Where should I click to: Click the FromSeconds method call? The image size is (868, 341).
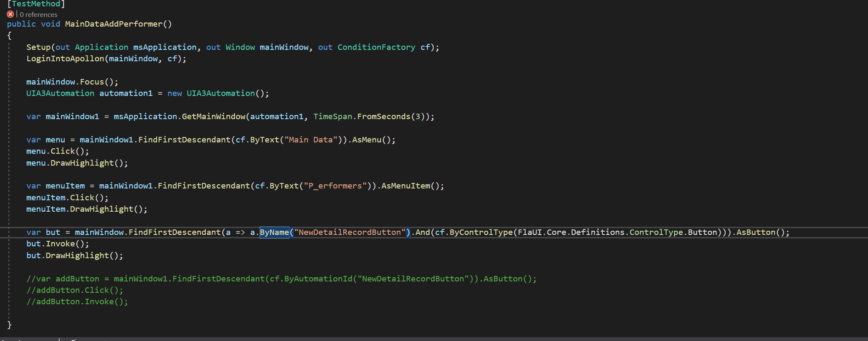(384, 117)
